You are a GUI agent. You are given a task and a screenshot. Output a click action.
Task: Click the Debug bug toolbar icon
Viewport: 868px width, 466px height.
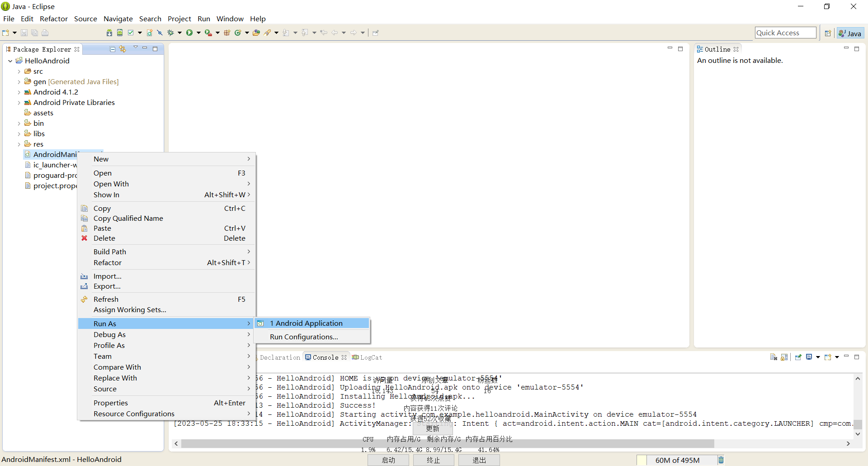(x=170, y=33)
